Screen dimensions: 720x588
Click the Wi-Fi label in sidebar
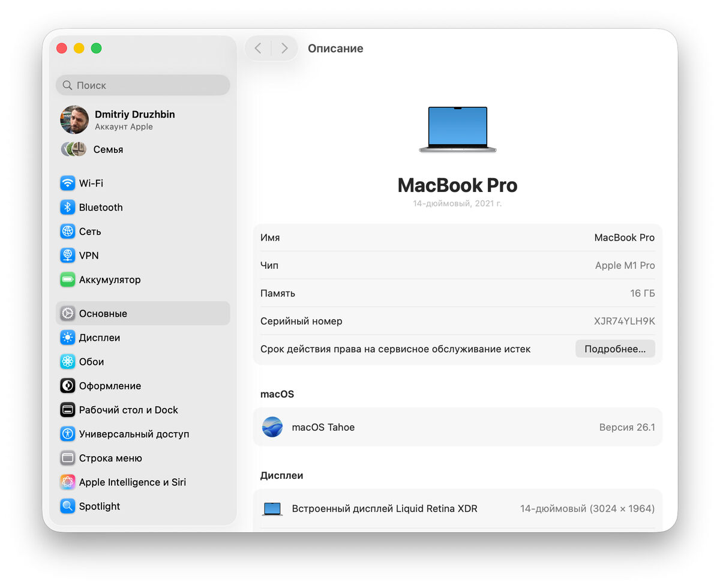pos(91,183)
